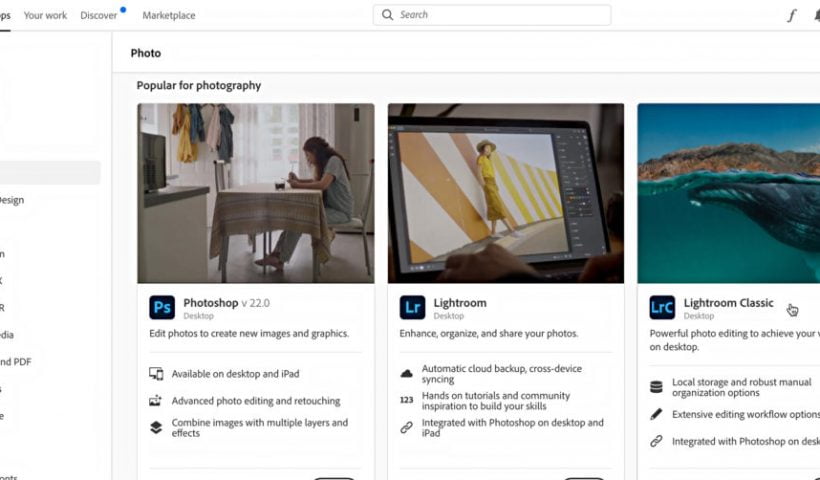The height and width of the screenshot is (480, 820).
Task: Click the local storage database icon
Action: point(656,387)
